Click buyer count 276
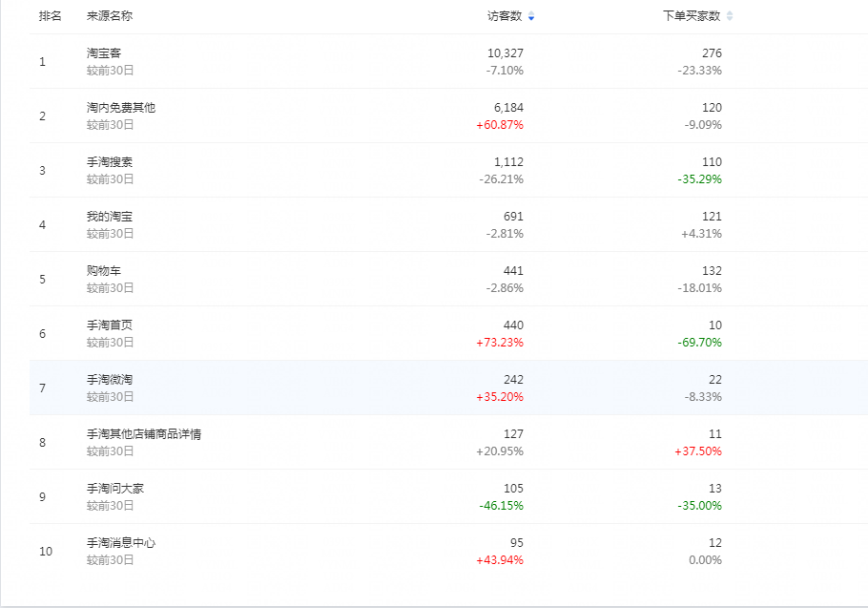This screenshot has height=608, width=868. pyautogui.click(x=712, y=53)
